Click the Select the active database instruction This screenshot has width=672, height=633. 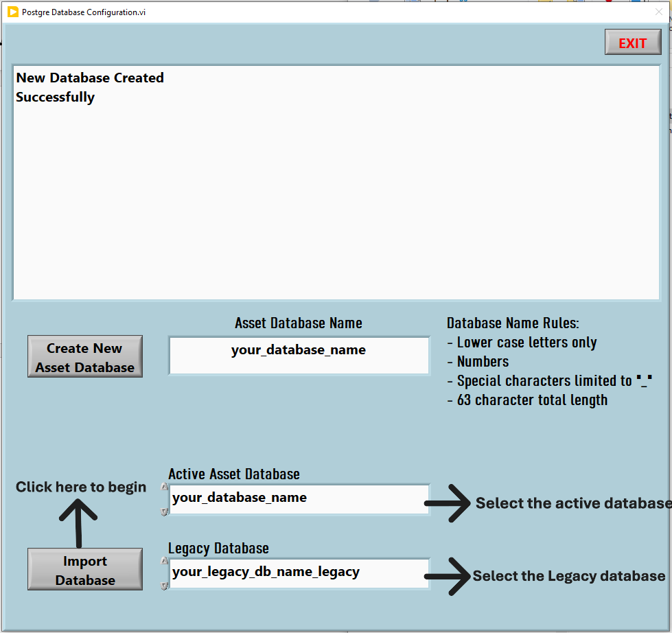573,503
